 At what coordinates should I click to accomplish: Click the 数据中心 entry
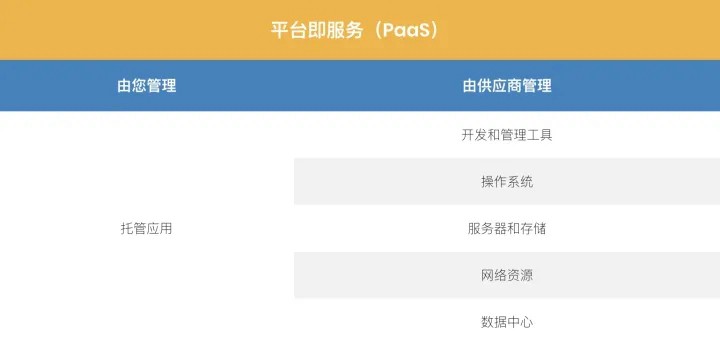coord(507,322)
